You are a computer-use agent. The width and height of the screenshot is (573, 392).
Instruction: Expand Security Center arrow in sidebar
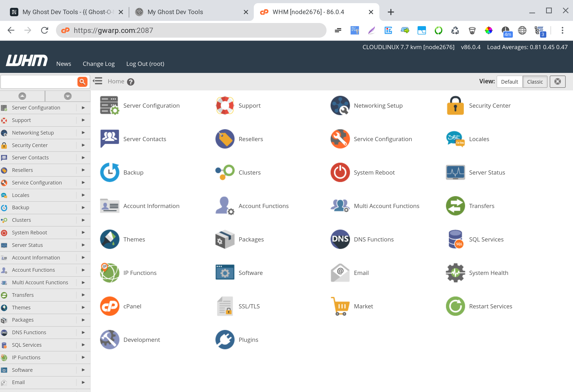pyautogui.click(x=83, y=145)
